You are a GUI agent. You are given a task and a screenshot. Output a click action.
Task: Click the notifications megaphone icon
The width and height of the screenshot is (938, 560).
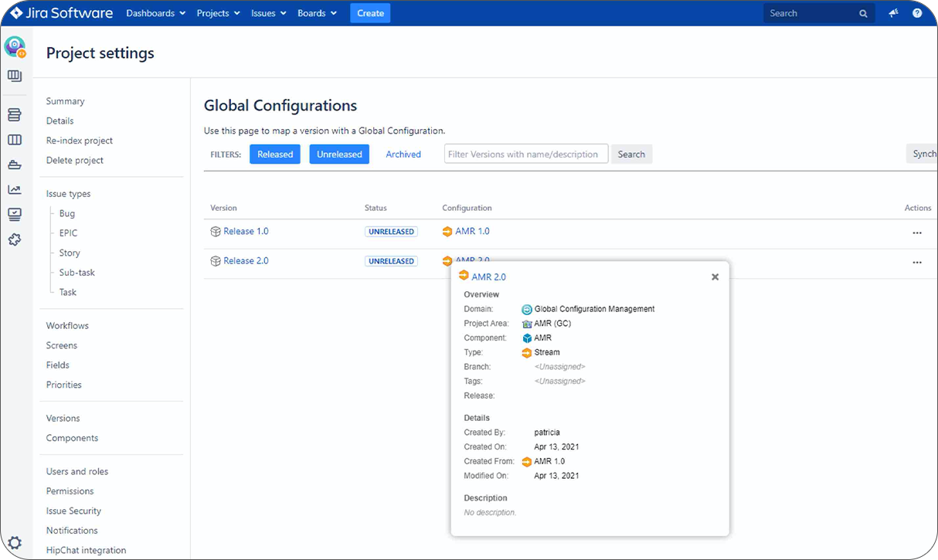point(893,13)
